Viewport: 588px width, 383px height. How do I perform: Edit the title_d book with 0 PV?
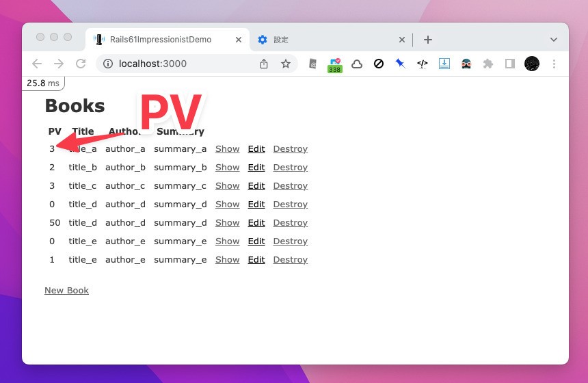256,204
